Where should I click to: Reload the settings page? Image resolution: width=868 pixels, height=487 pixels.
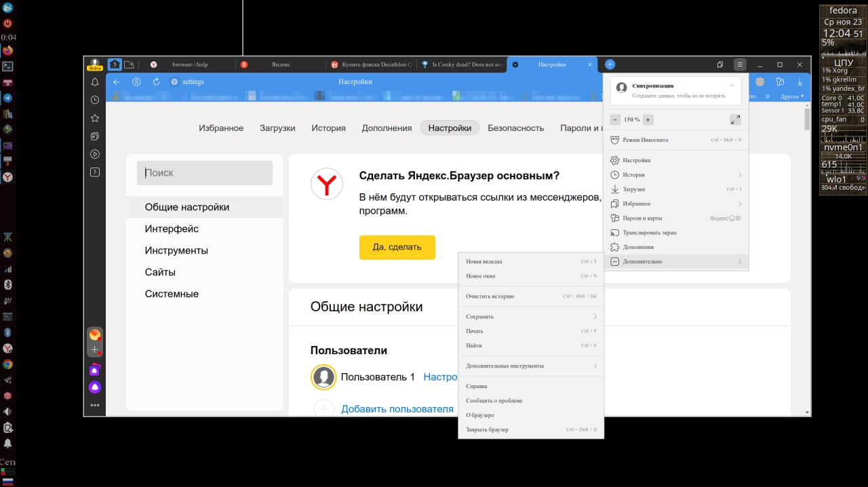coord(156,81)
